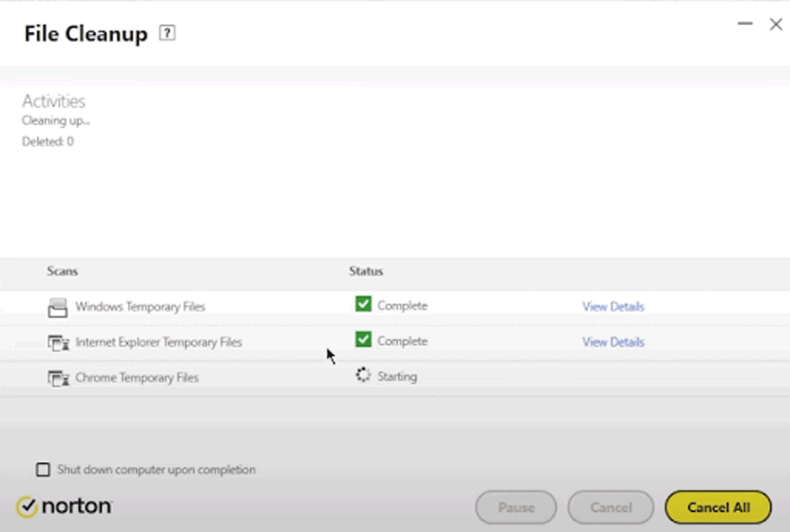Click the Shut down computer upon completion label
The height and width of the screenshot is (532, 790).
pos(156,469)
